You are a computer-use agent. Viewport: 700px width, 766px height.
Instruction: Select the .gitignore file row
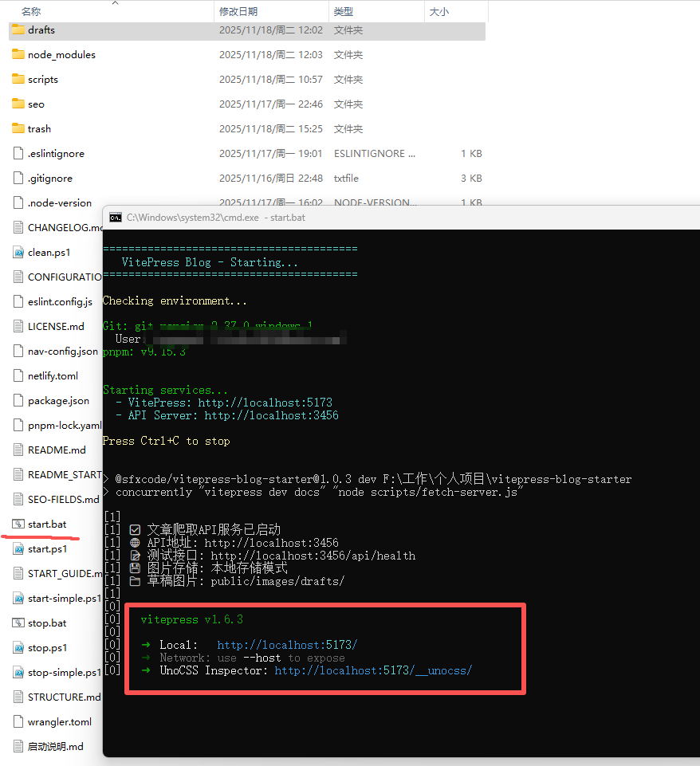[49, 179]
